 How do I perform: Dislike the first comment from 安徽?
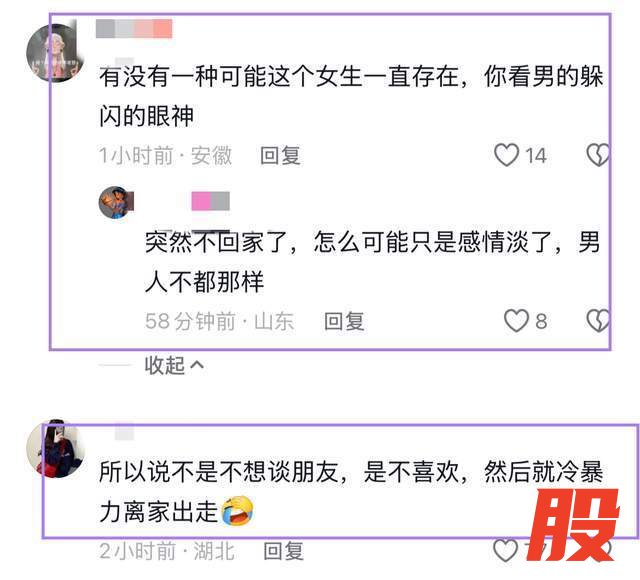(x=598, y=155)
